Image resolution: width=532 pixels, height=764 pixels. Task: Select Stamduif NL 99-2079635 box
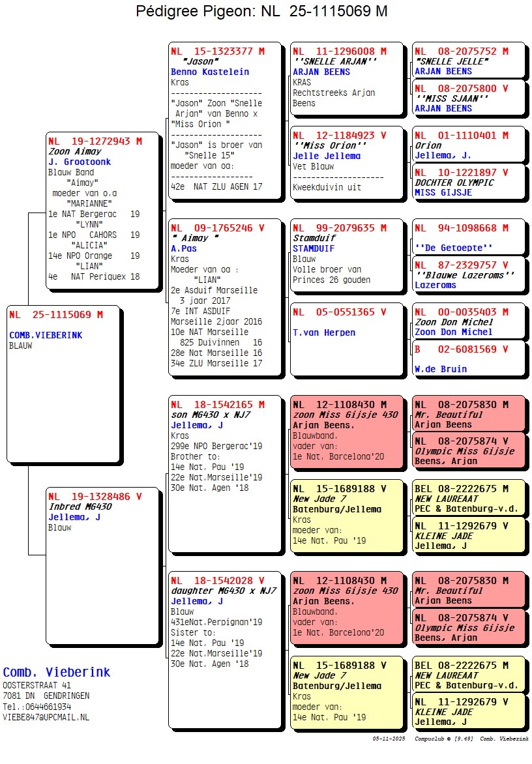346,256
